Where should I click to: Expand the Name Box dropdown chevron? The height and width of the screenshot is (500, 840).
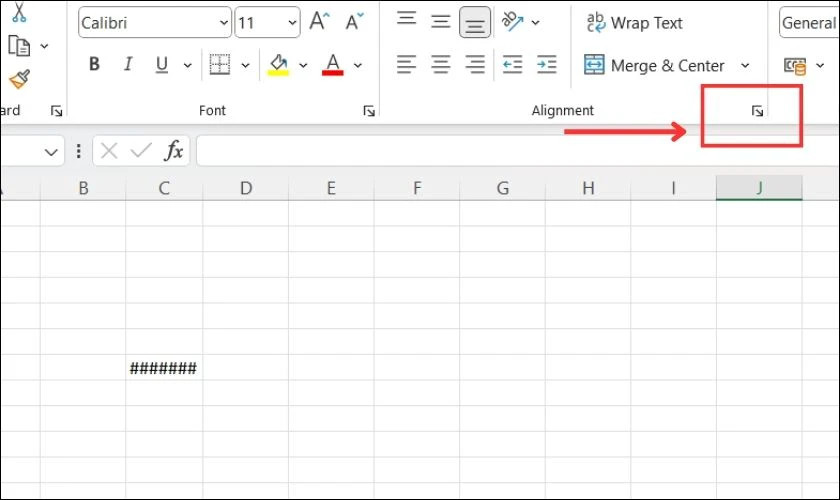pos(51,152)
